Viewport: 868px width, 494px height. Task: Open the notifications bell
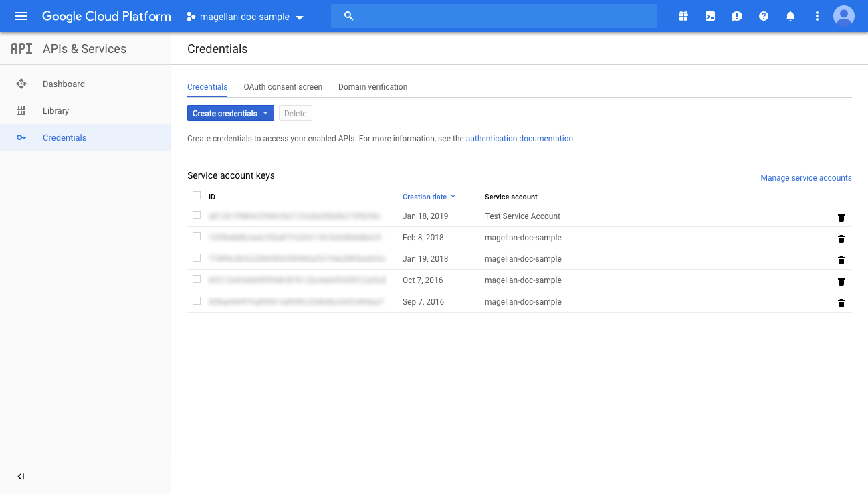point(790,16)
